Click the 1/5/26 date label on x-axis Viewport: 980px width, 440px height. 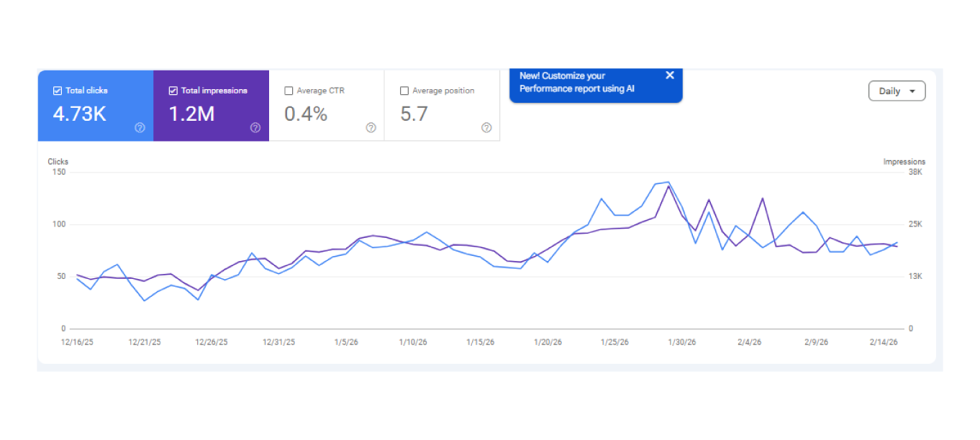tap(346, 342)
